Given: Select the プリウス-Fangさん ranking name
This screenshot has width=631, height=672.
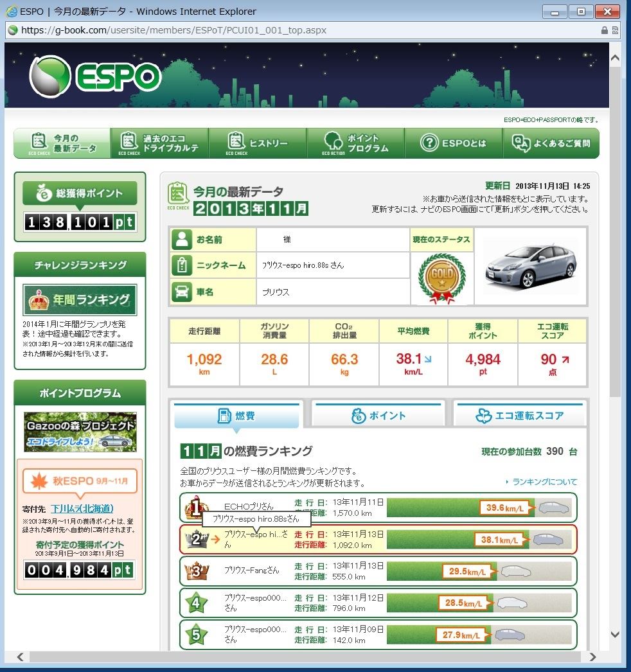Looking at the screenshot, I should point(252,570).
